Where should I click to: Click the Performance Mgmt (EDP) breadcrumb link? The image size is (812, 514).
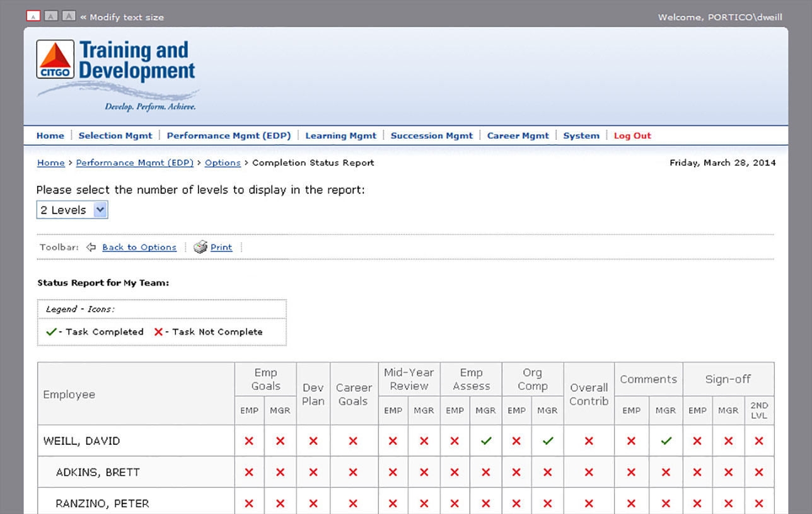point(135,163)
